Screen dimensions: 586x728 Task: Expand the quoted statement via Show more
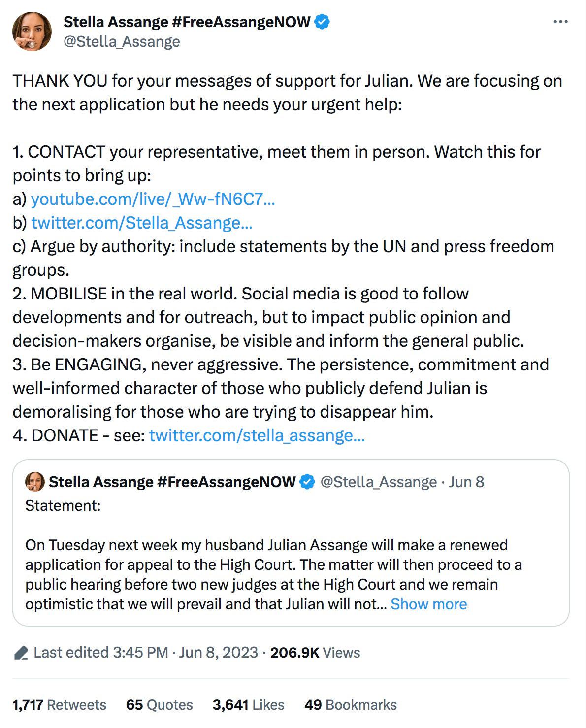(429, 603)
